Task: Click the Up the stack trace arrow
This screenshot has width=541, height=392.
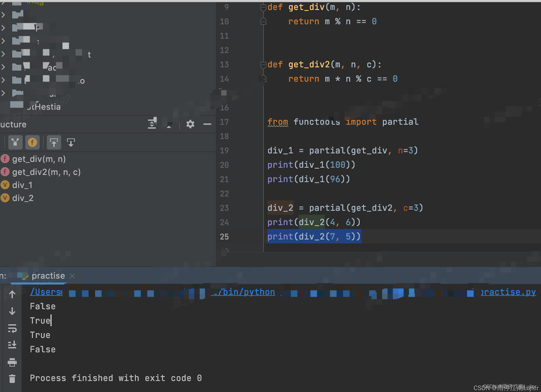Action: (12, 294)
